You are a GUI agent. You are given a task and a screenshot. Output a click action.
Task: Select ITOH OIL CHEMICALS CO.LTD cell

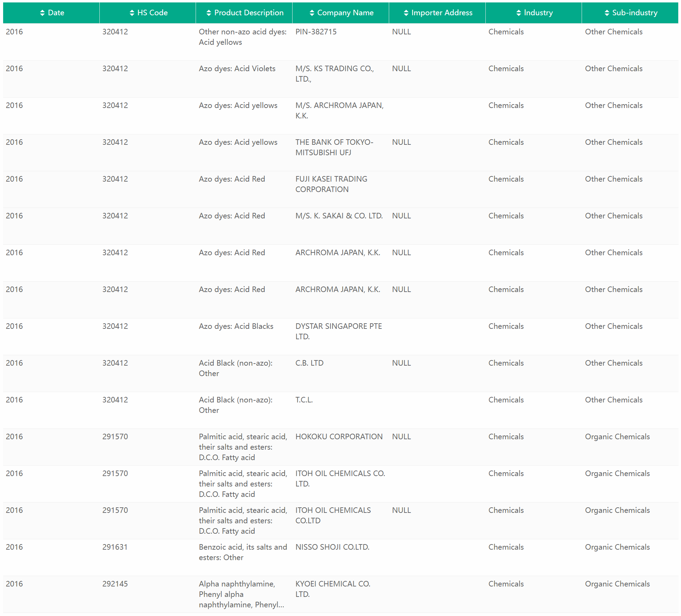[x=340, y=521]
